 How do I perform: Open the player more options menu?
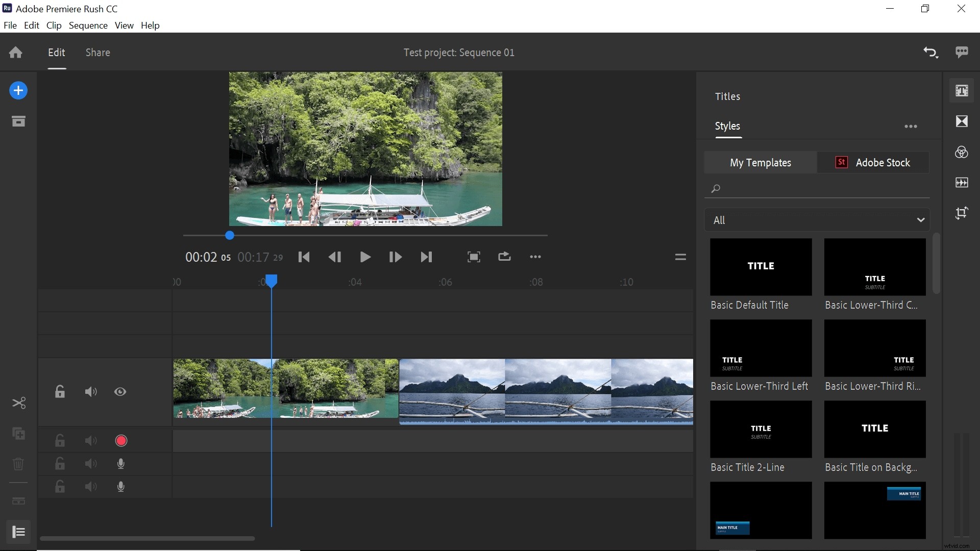point(535,257)
